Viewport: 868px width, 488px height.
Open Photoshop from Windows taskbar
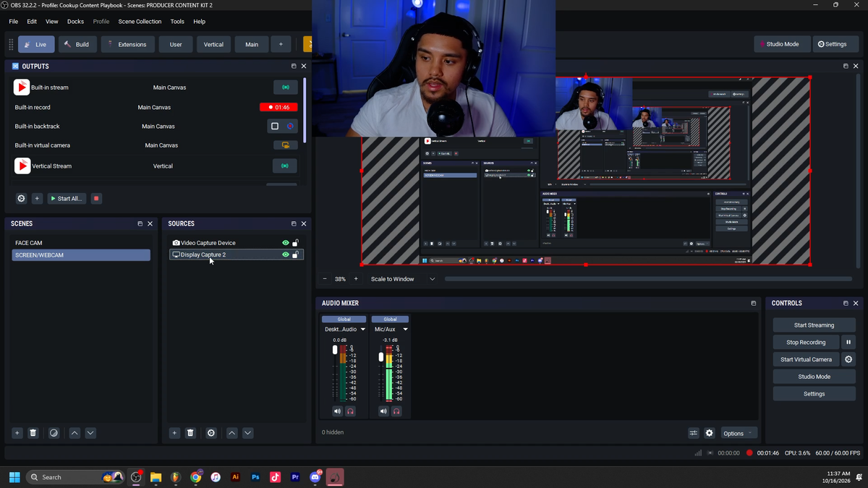(x=255, y=477)
